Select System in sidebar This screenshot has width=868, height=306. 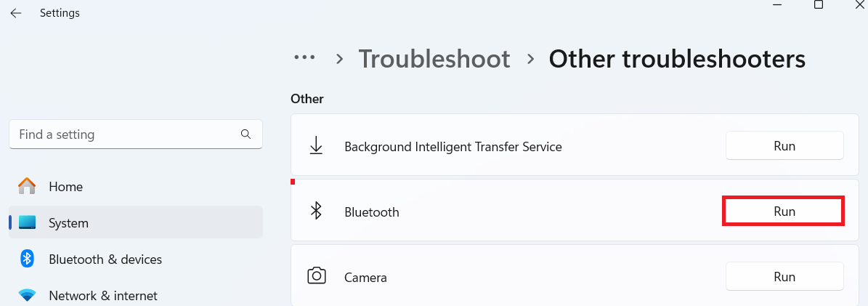[68, 223]
